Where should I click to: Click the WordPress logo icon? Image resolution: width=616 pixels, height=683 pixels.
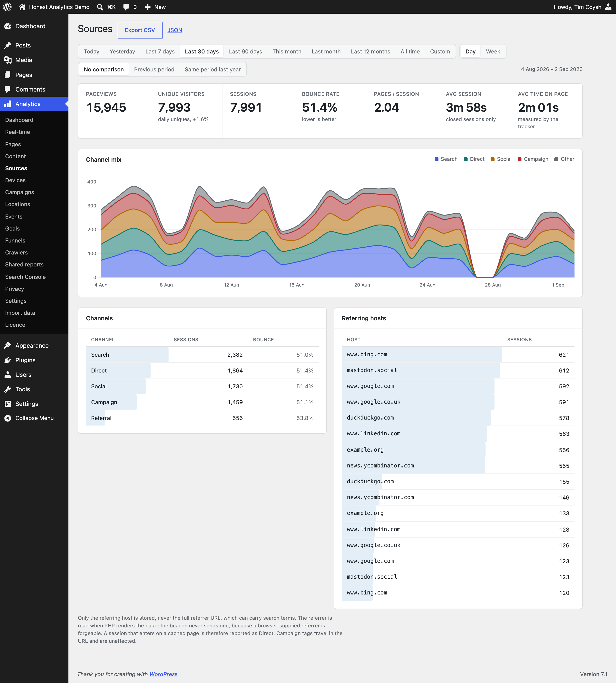(7, 7)
